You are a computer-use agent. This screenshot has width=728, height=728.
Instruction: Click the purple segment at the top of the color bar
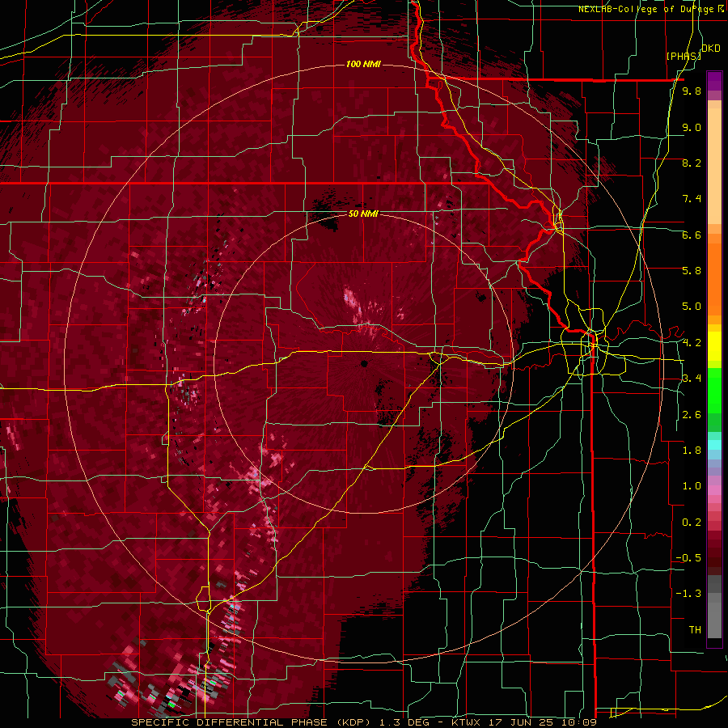(x=714, y=81)
